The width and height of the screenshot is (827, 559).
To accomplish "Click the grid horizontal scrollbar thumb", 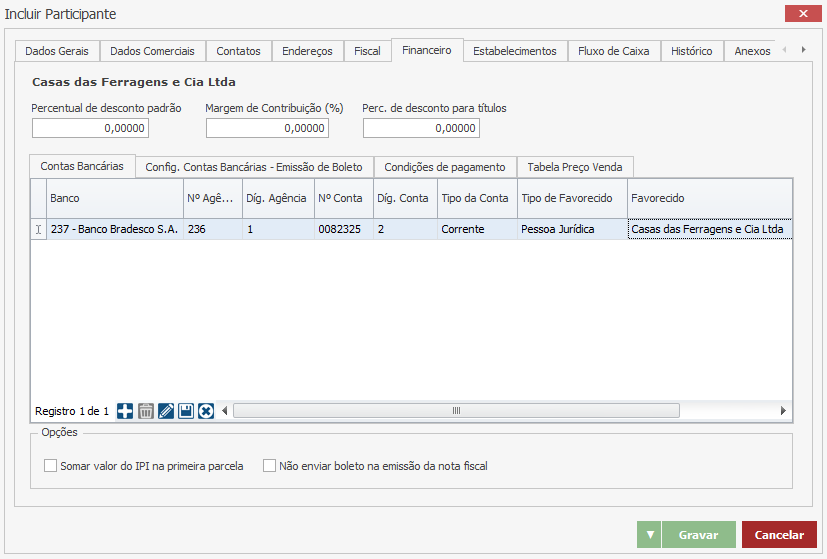I will (x=456, y=411).
